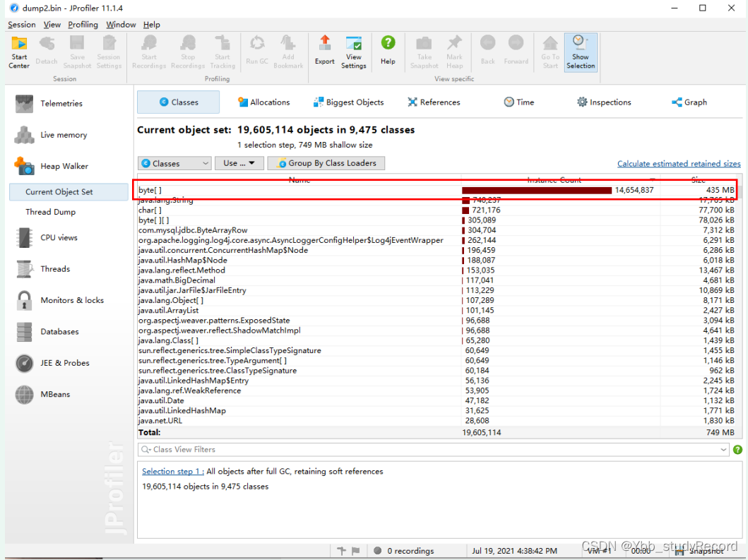Open the Session menu
Screen dimensions: 748x560
(21, 24)
